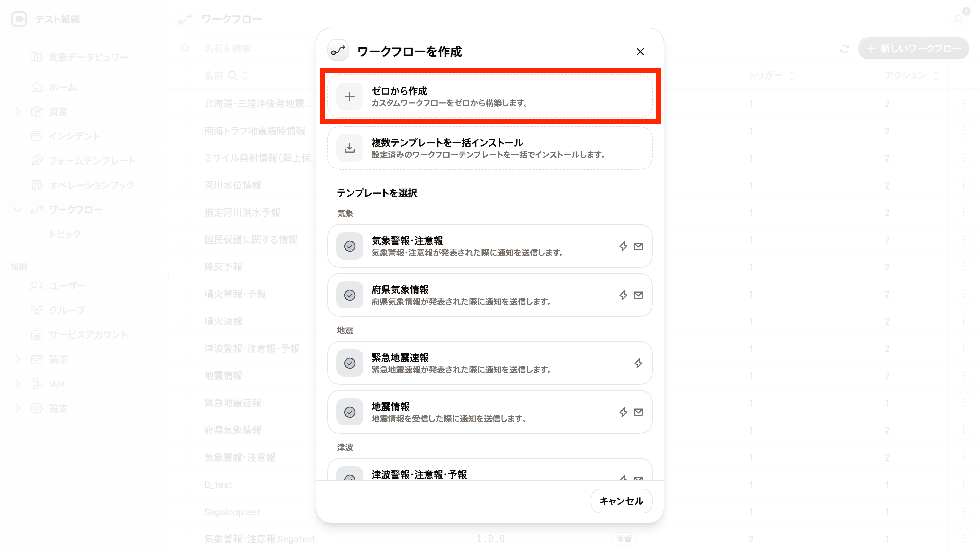Tick the checkbox for 南海トラフ地震臨時情報 row
This screenshot has height=551, width=980.
(x=185, y=131)
